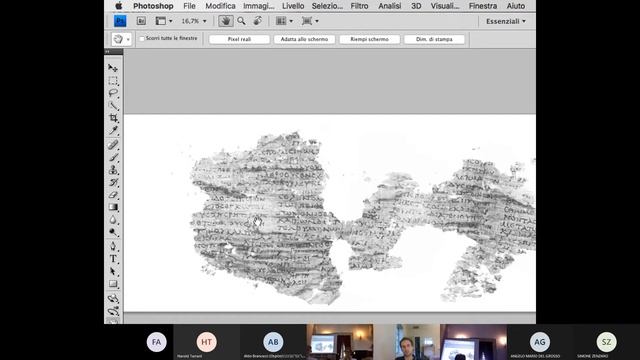
Task: Open the Modifica menu
Action: tap(220, 6)
